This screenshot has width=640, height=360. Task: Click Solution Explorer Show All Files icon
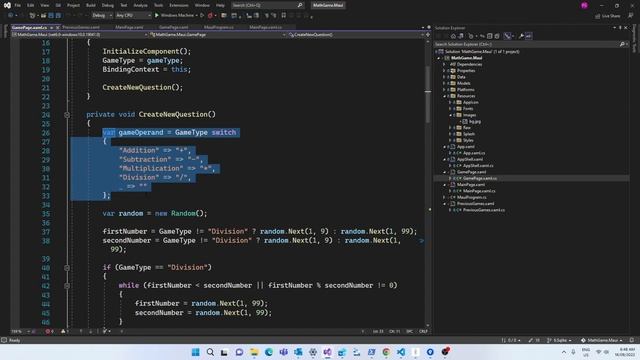tap(497, 36)
